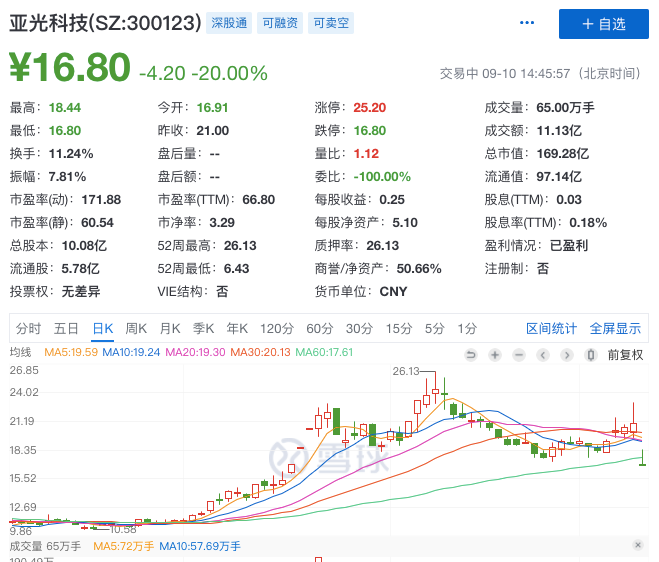Switch to the 120分 interval tab
The width and height of the screenshot is (659, 562).
coord(277,328)
